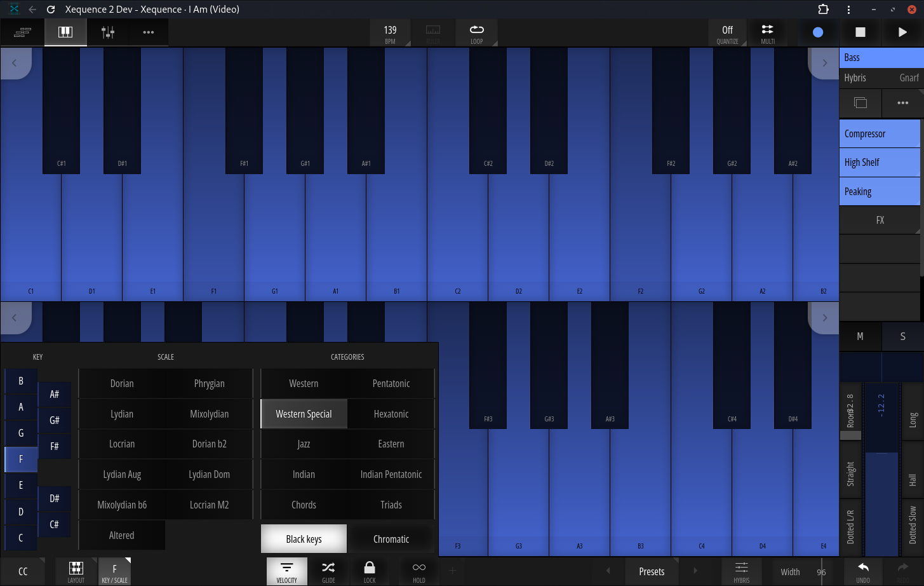Switch to Chromatic layout
Viewport: 924px width, 586px height.
pos(391,539)
